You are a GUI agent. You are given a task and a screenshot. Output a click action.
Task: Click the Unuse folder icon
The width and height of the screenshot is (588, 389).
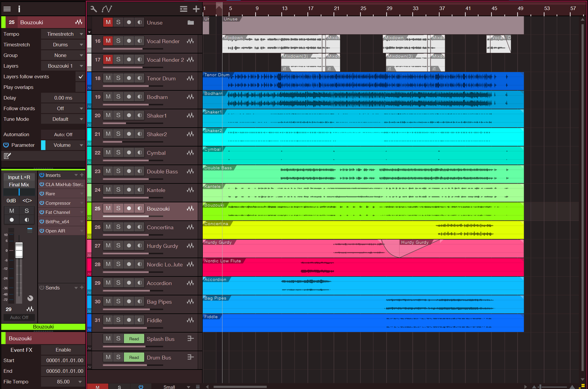[191, 23]
